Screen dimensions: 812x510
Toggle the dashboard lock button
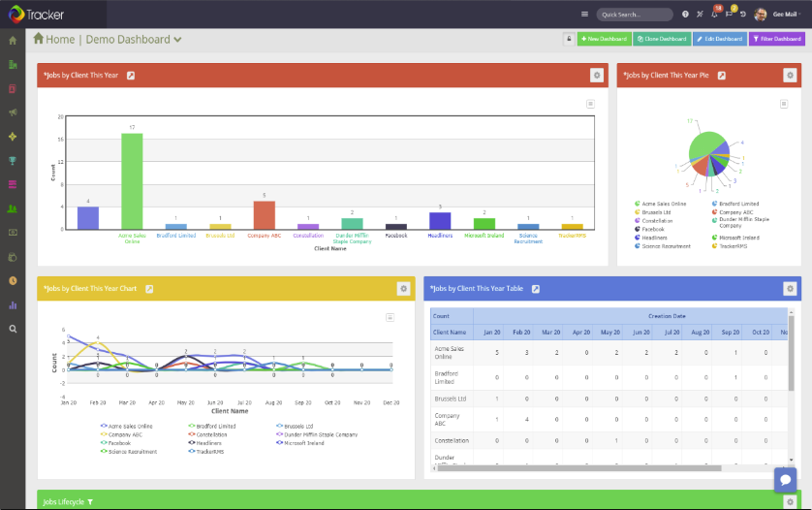(569, 39)
